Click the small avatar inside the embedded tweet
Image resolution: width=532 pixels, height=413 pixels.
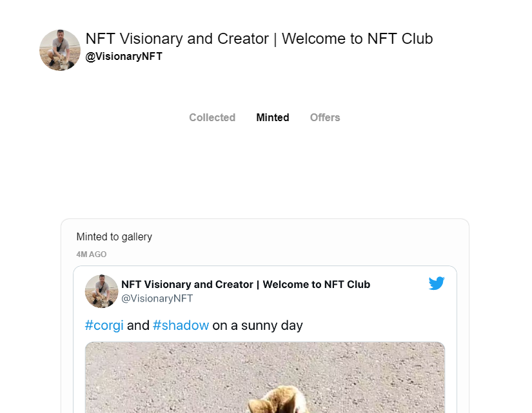(102, 291)
